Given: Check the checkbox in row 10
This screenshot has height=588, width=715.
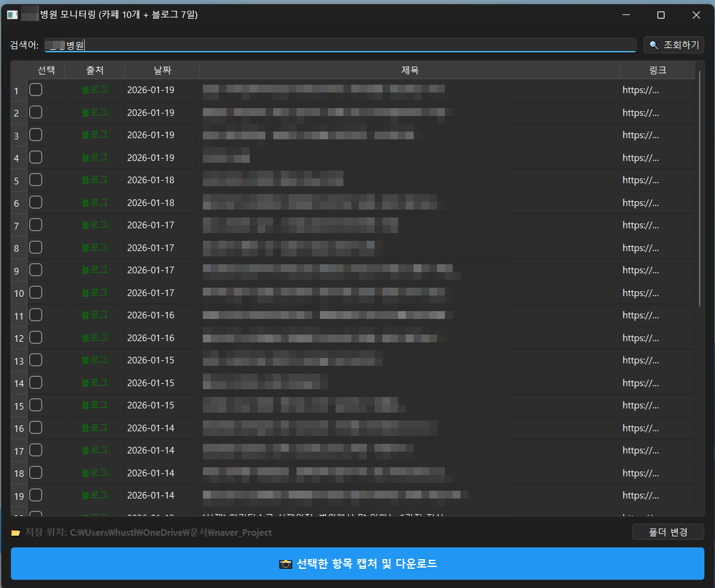Looking at the screenshot, I should [x=35, y=292].
